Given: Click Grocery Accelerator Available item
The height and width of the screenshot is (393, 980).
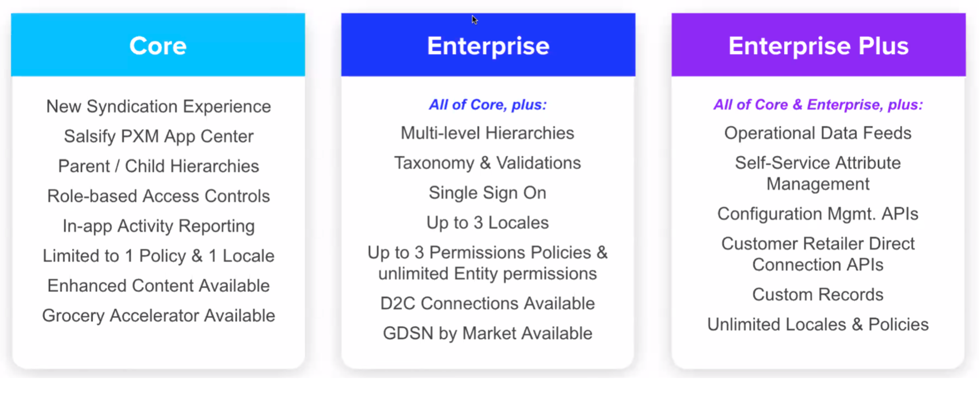Looking at the screenshot, I should click(158, 316).
